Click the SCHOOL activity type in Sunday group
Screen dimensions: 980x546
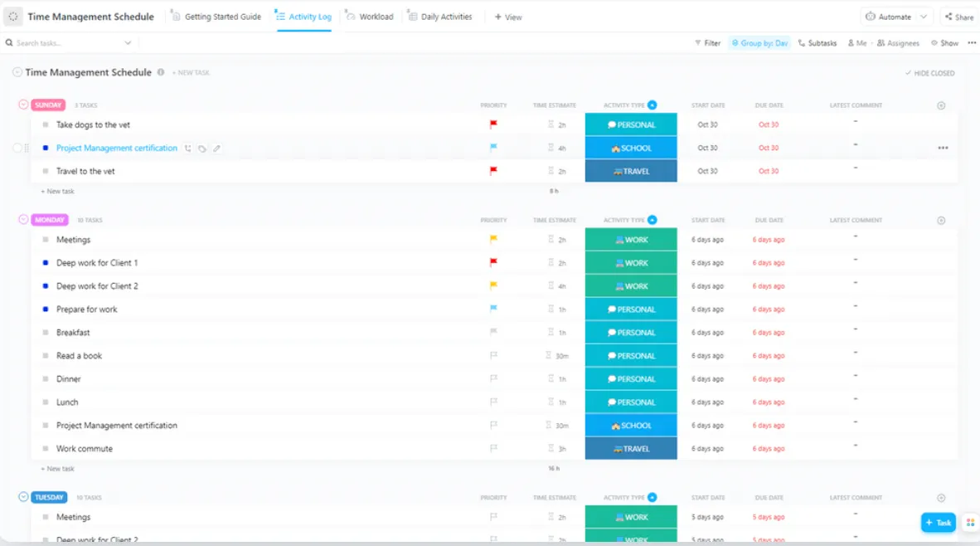[631, 148]
